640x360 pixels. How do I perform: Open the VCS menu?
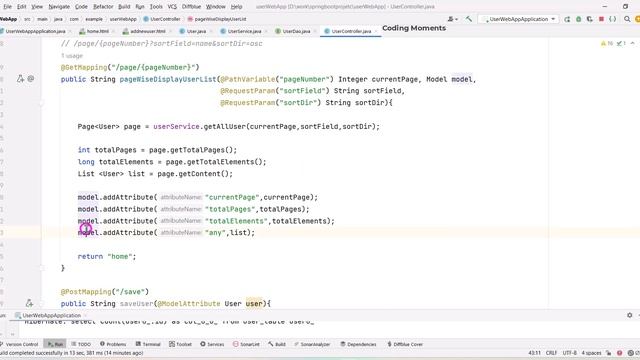pyautogui.click(x=172, y=7)
